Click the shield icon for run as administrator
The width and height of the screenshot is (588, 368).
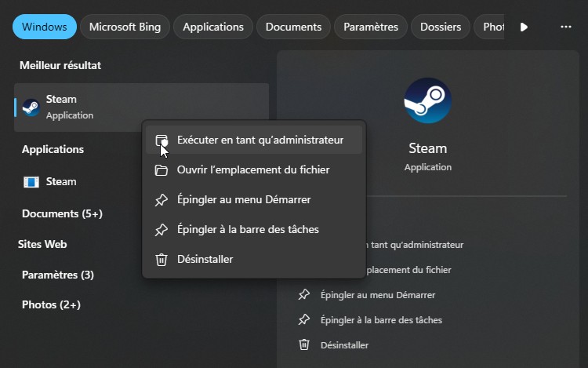162,140
